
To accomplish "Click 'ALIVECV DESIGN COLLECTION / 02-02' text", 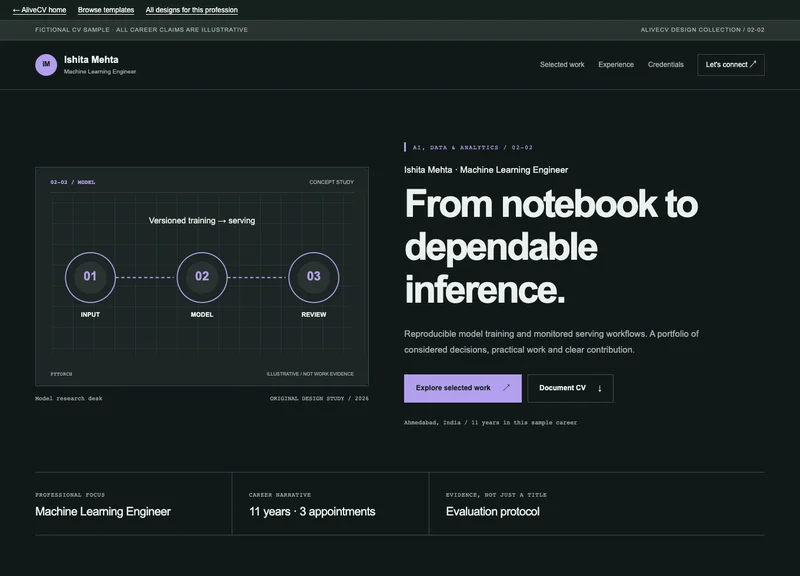I will (x=703, y=30).
